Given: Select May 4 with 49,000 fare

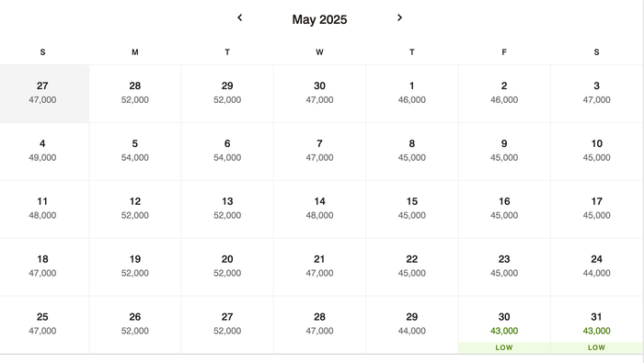Looking at the screenshot, I should 44,152.
